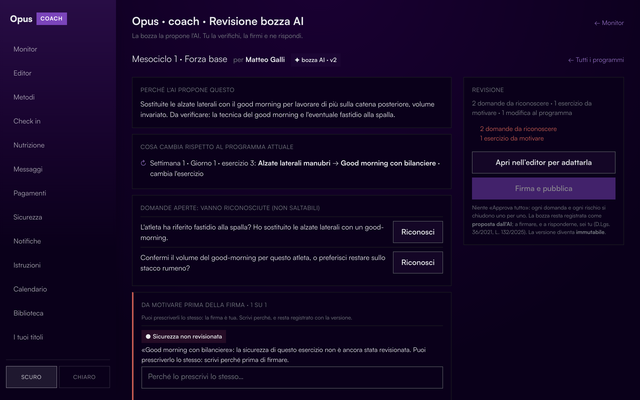Screen dimensions: 640x400
Task: Click the change icon beside Settimana 1 row
Action: pos(143,163)
